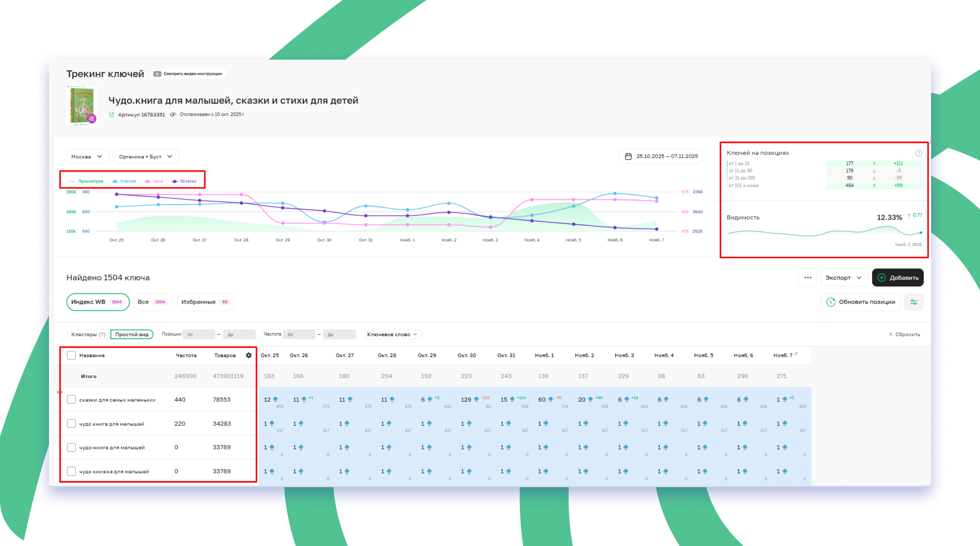Check the select-all checkbox beside Название
Viewport: 980px width, 546px height.
[x=71, y=355]
